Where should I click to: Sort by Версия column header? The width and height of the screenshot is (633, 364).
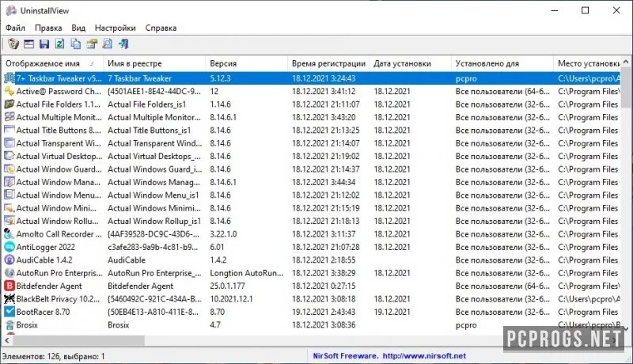[247, 63]
